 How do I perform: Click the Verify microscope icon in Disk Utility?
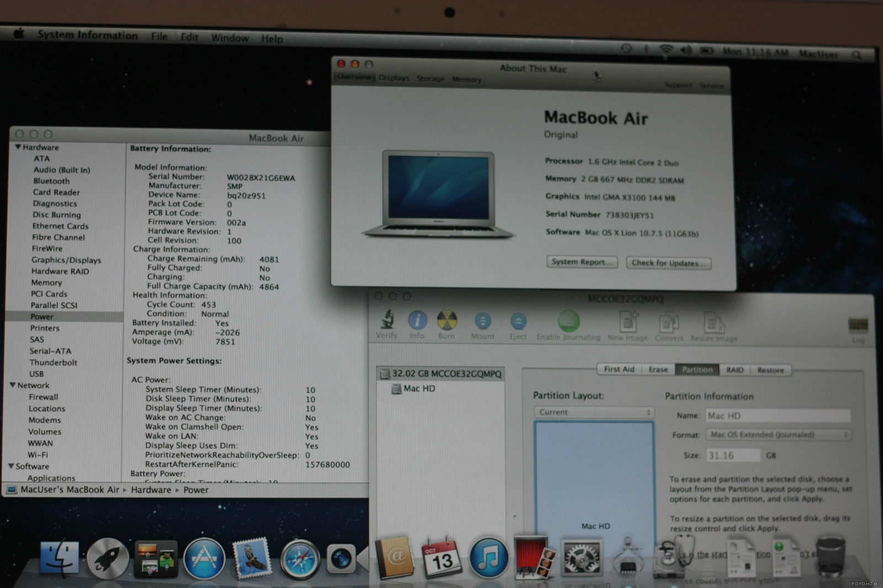coord(387,320)
